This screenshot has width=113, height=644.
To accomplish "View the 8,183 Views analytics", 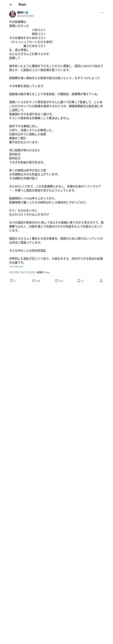I will pos(43,272).
